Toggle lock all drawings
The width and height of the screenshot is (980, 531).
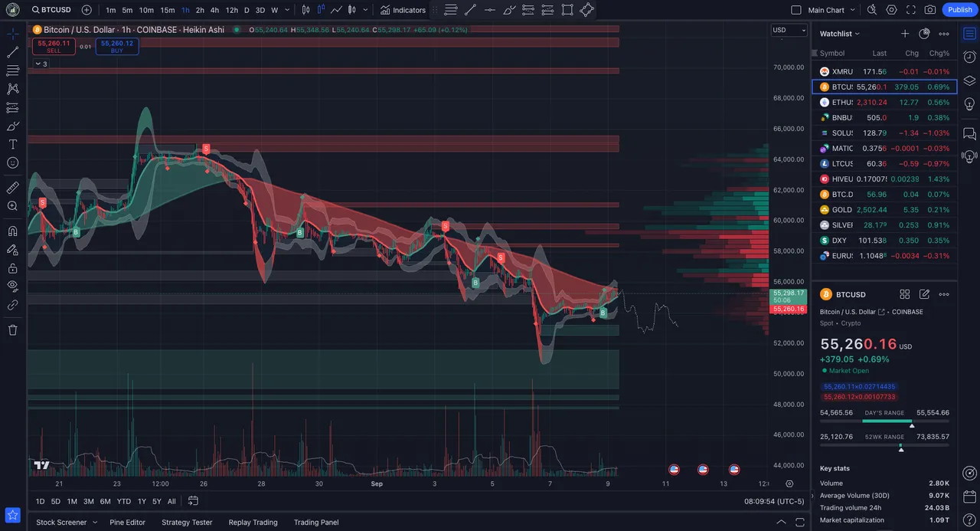pos(12,268)
